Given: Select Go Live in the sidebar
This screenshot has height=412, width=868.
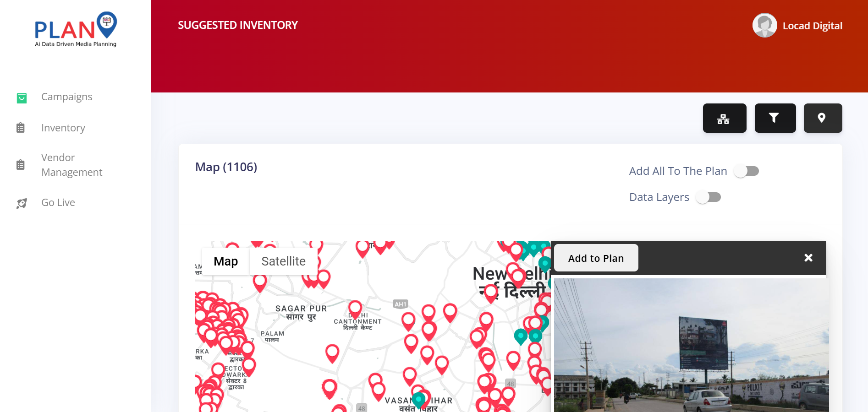Looking at the screenshot, I should [x=58, y=202].
